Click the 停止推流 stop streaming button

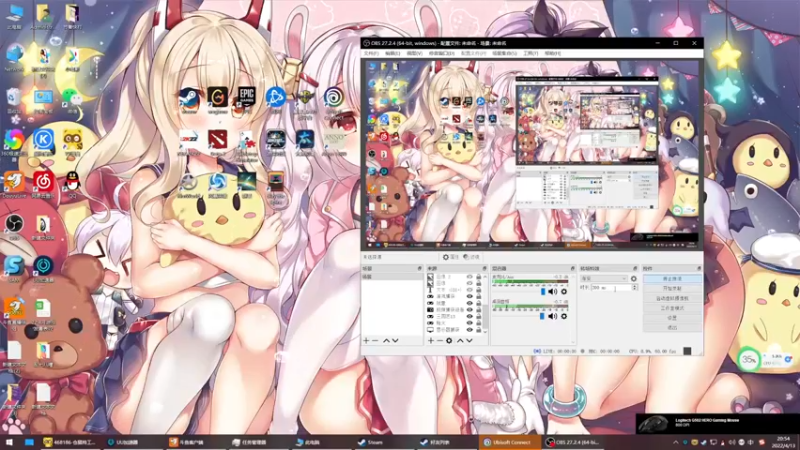coord(672,279)
